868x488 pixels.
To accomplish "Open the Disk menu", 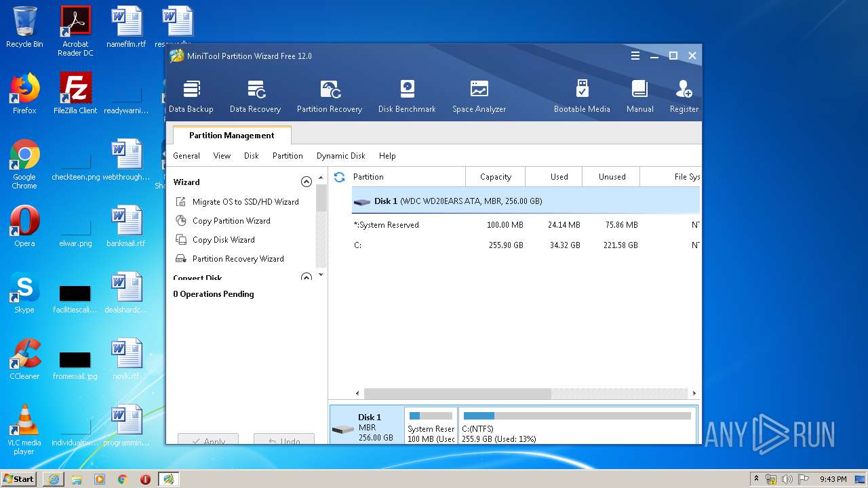I will pyautogui.click(x=252, y=156).
